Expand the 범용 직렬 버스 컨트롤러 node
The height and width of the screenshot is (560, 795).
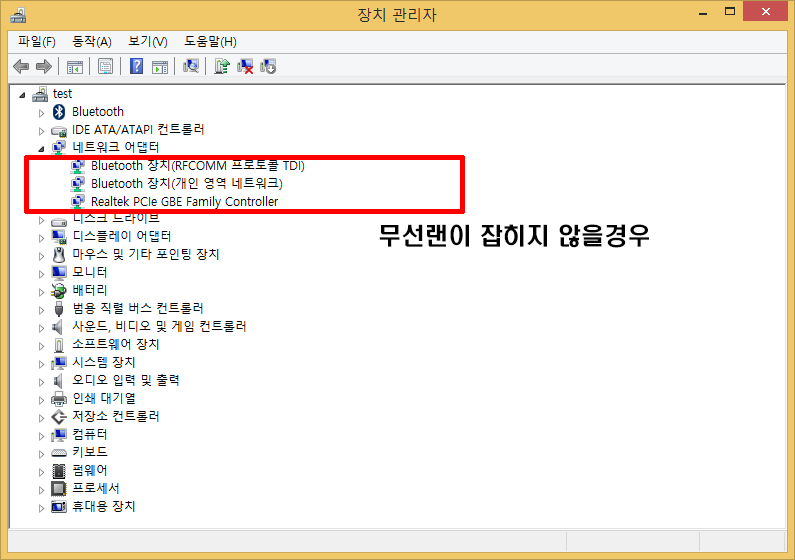(x=42, y=310)
